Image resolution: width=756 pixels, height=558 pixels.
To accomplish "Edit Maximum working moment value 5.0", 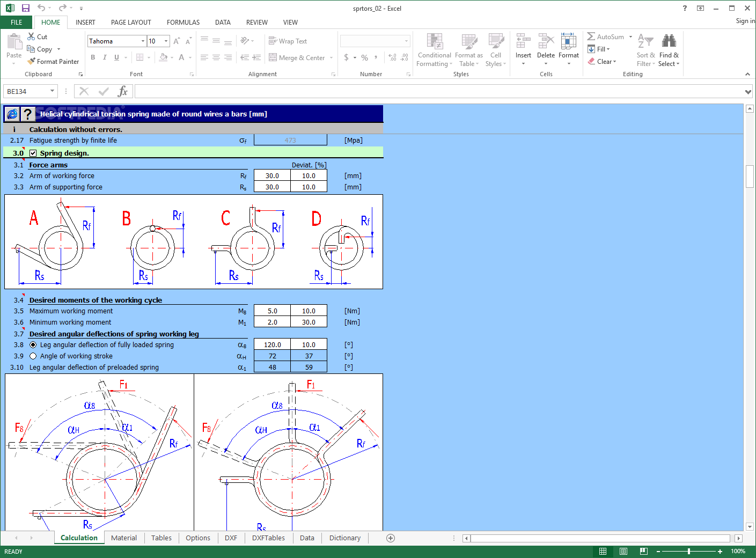I will coord(273,311).
